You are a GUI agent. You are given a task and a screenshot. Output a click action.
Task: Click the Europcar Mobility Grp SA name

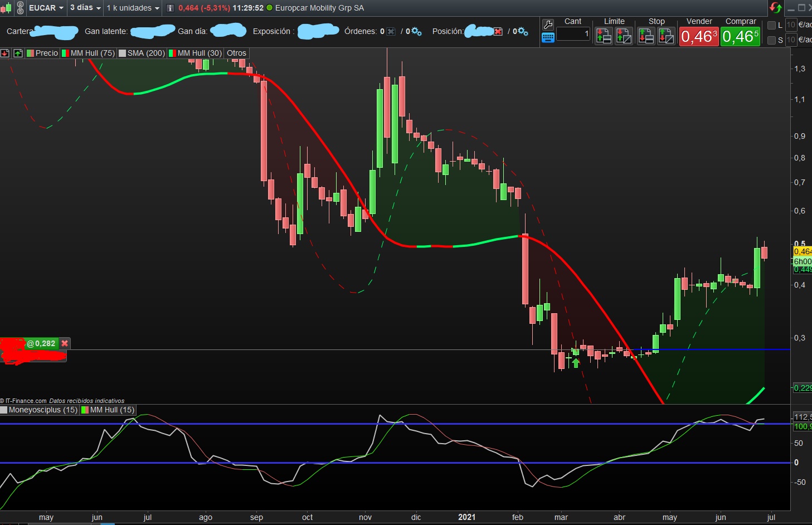tap(319, 8)
